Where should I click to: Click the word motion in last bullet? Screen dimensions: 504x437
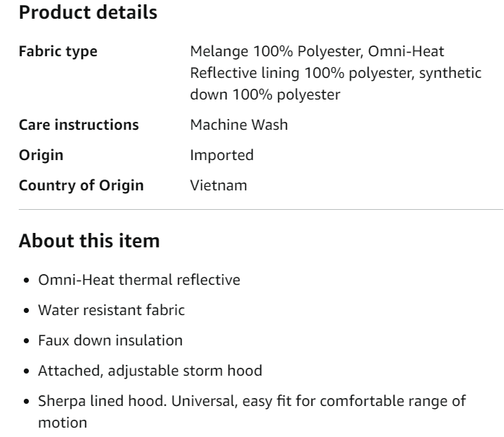coord(63,423)
